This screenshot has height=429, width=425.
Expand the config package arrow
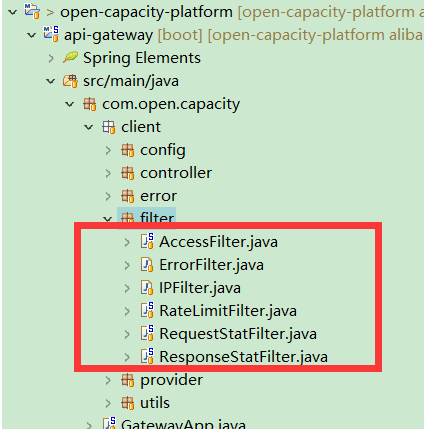tap(108, 150)
